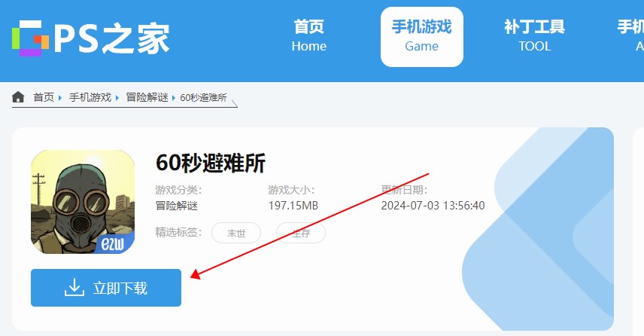Click the 60秒避难所 breadcrumb item

pyautogui.click(x=203, y=98)
